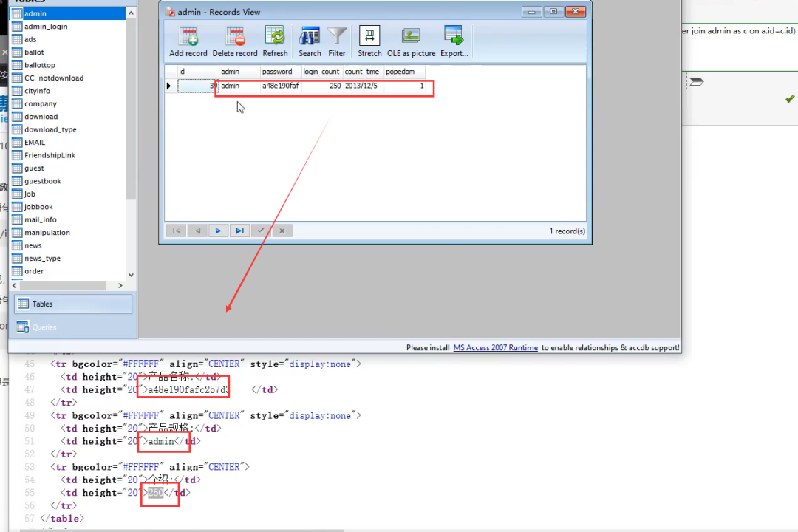Click the admin column header
This screenshot has width=798, height=532.
tap(239, 72)
